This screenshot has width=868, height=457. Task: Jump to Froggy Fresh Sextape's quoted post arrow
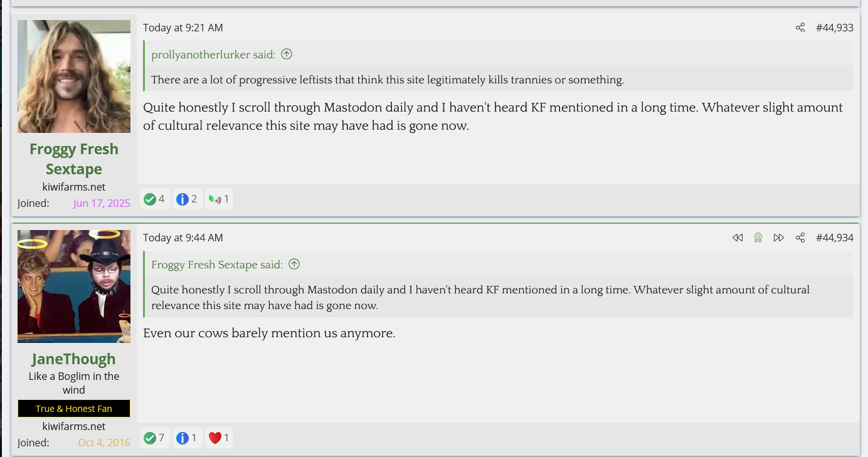click(x=294, y=264)
